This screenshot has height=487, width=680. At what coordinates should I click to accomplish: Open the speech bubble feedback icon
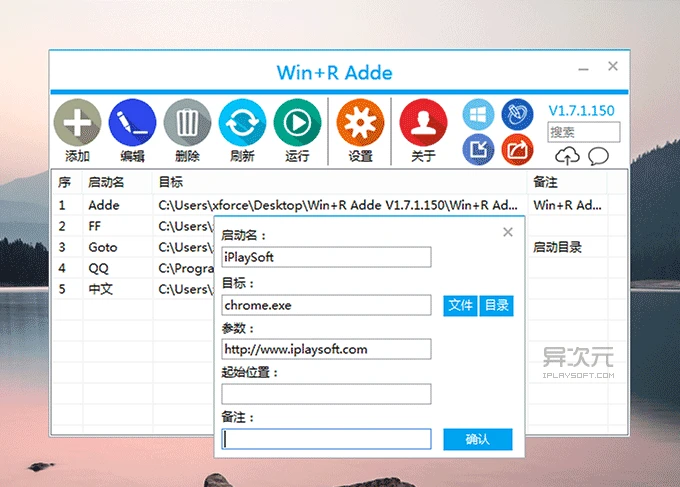point(598,156)
